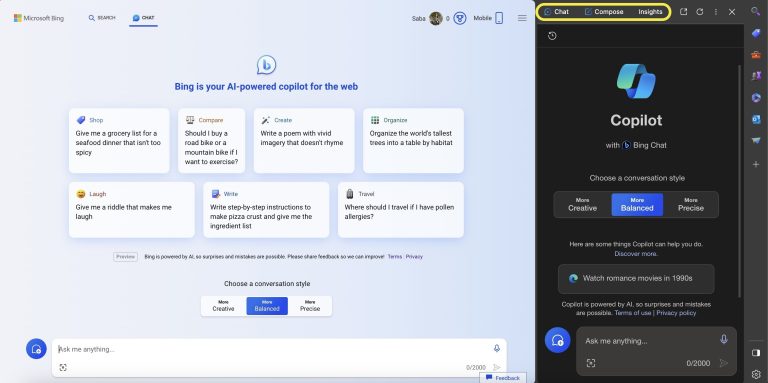
Task: Choose More Balanced style on Bing page
Action: click(267, 306)
